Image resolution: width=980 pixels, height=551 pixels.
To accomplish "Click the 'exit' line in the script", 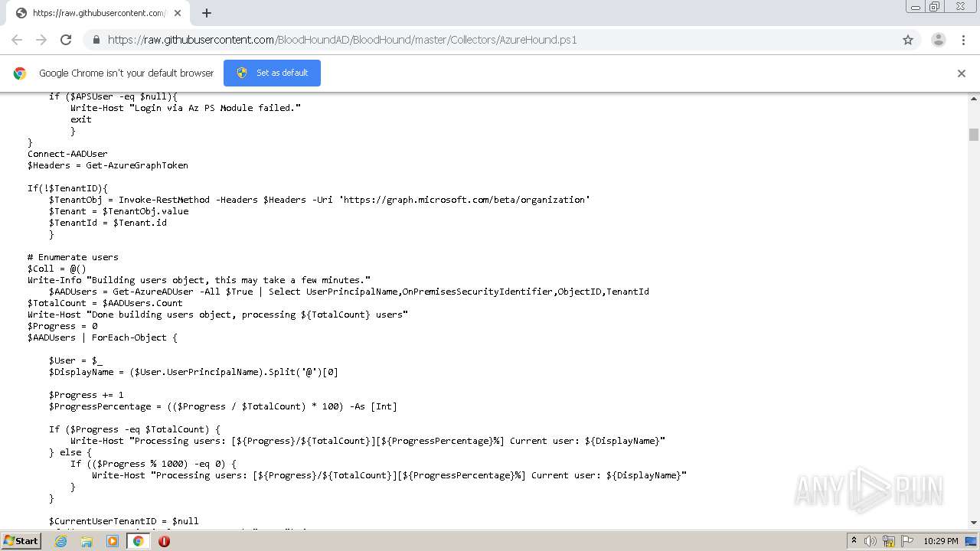I will 81,119.
